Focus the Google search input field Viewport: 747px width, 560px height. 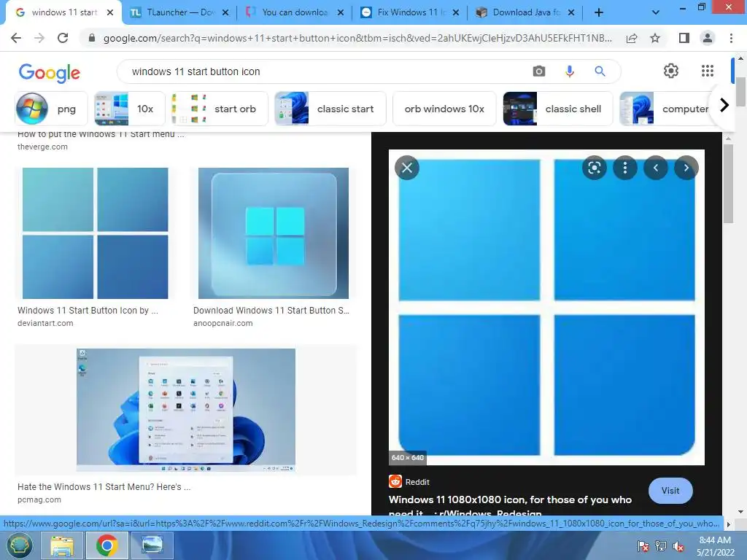point(324,71)
